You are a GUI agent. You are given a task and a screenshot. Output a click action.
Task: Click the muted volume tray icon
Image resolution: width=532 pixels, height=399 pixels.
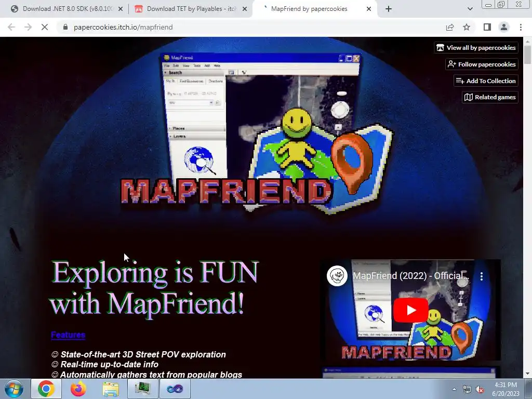pyautogui.click(x=480, y=390)
